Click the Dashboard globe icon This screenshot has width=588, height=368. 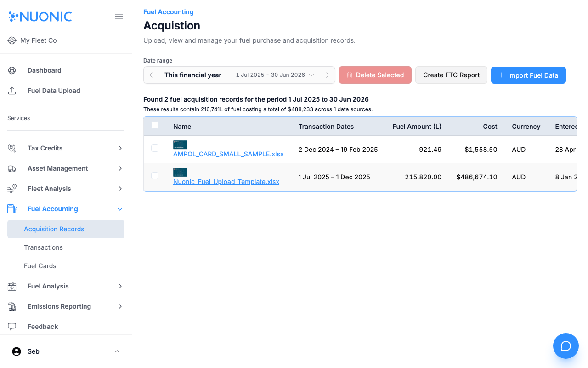point(12,70)
